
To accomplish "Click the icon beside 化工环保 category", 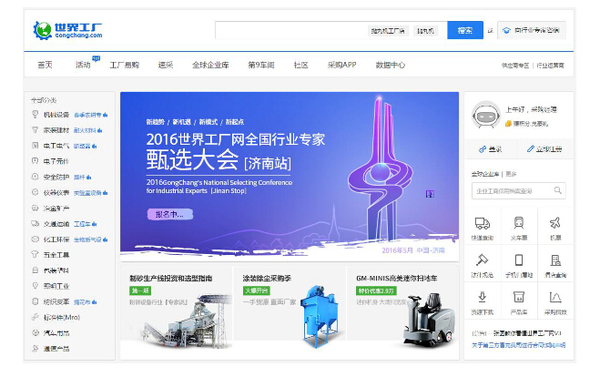I will (35, 239).
